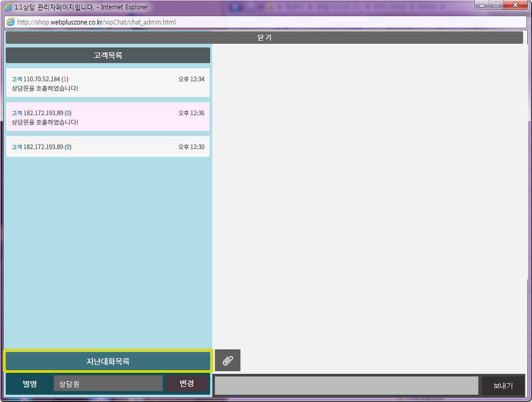The width and height of the screenshot is (532, 402).
Task: Click the page icon beside the URL
Action: pyautogui.click(x=10, y=22)
